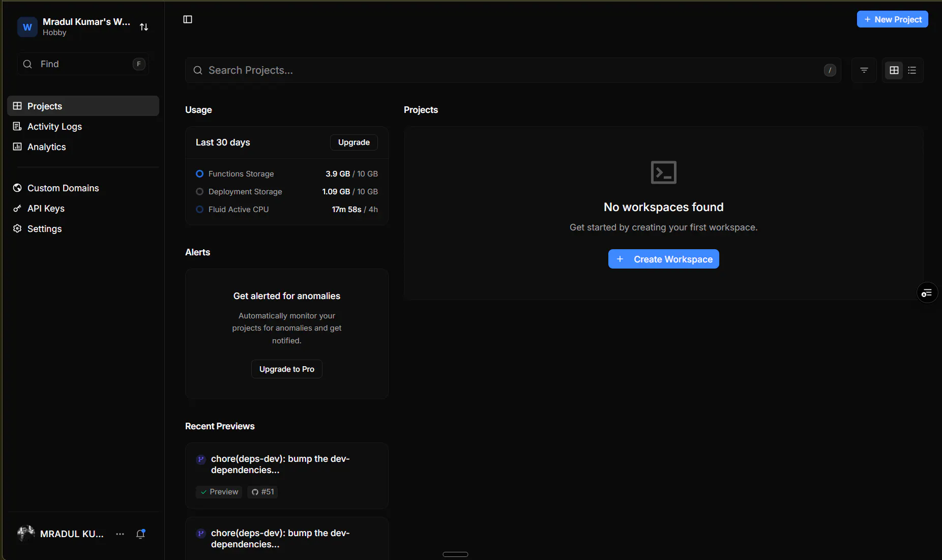
Task: Click the workspace W avatar
Action: tap(27, 27)
